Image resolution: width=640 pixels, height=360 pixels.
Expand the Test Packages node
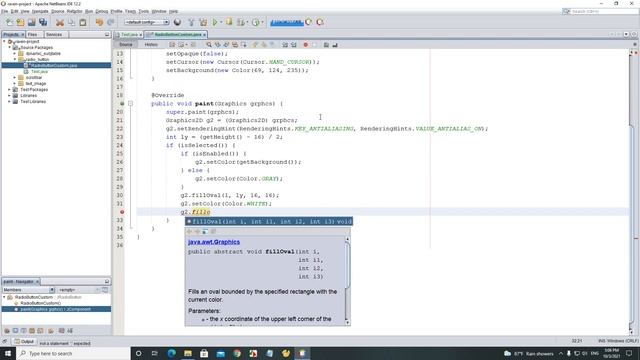pyautogui.click(x=10, y=89)
